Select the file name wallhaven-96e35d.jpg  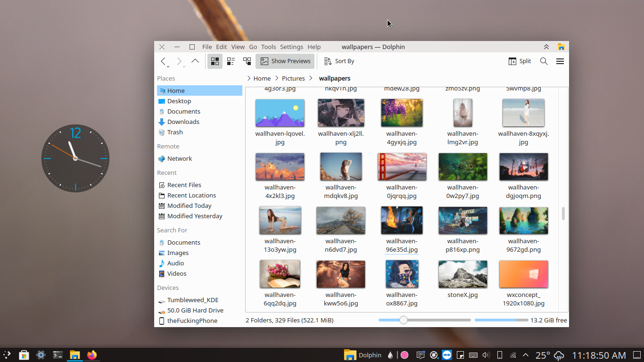[402, 246]
